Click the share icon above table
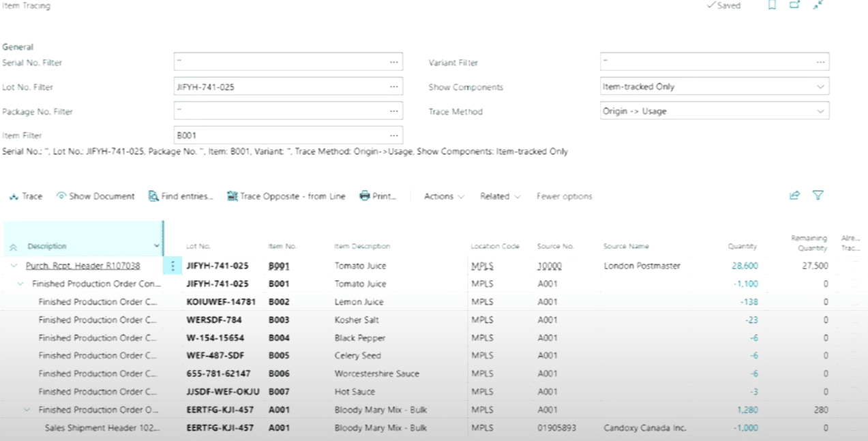The height and width of the screenshot is (441, 868). tap(794, 196)
